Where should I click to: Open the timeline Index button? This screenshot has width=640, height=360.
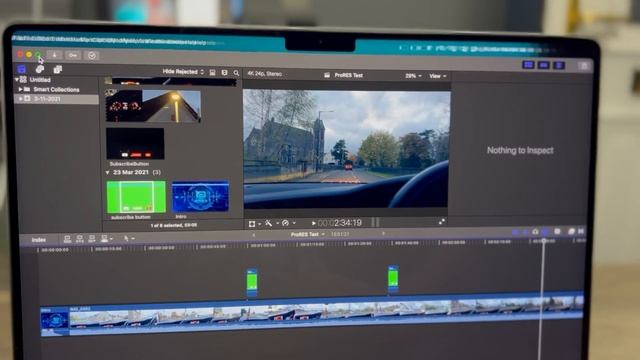coord(39,240)
